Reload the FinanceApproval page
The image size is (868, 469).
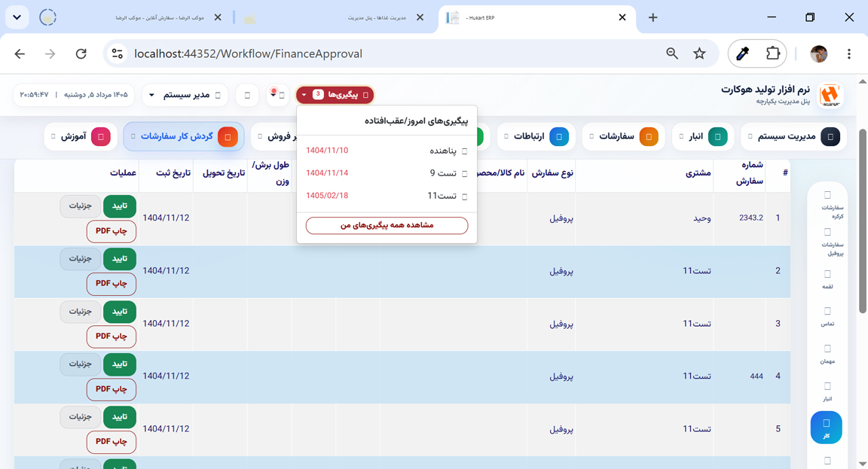coord(81,53)
